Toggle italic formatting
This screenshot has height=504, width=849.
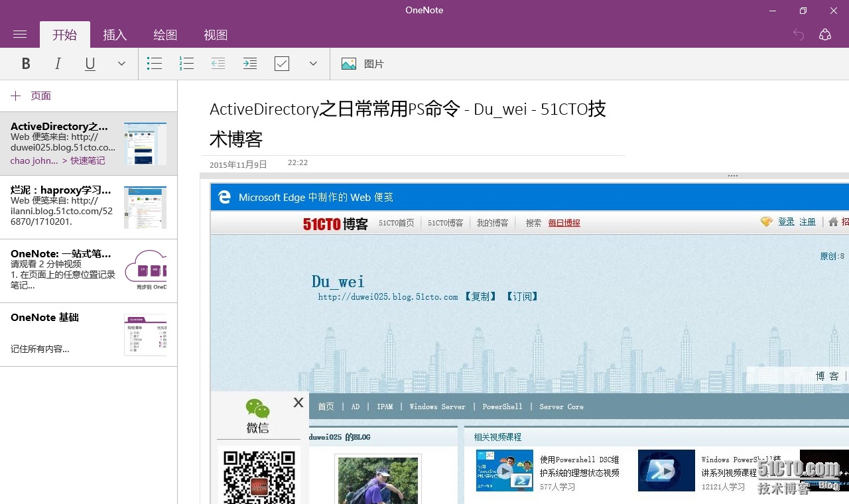[x=58, y=64]
